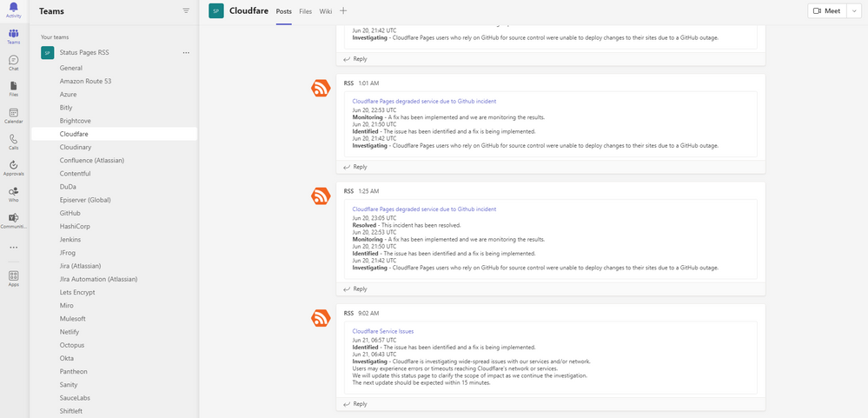Open the Communities app icon
Screen dimensions: 868x418
pos(14,218)
